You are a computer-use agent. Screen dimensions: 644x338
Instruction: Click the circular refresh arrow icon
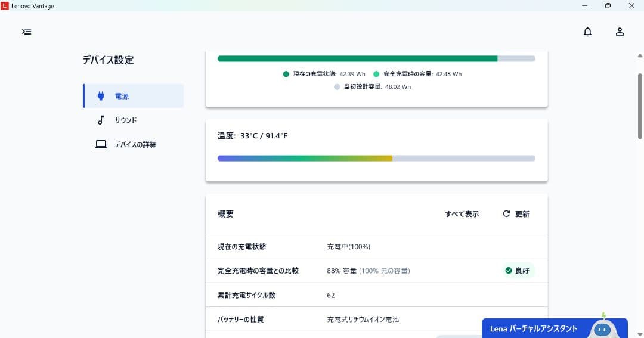point(506,214)
